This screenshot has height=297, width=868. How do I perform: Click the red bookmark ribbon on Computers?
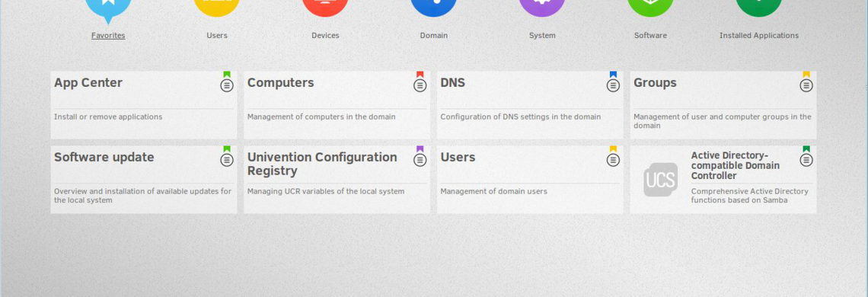click(x=420, y=75)
